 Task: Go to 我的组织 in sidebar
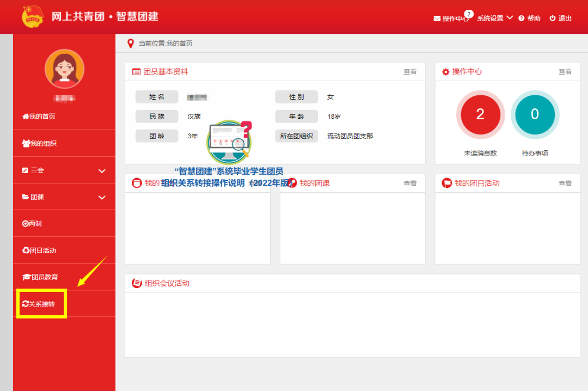(39, 144)
